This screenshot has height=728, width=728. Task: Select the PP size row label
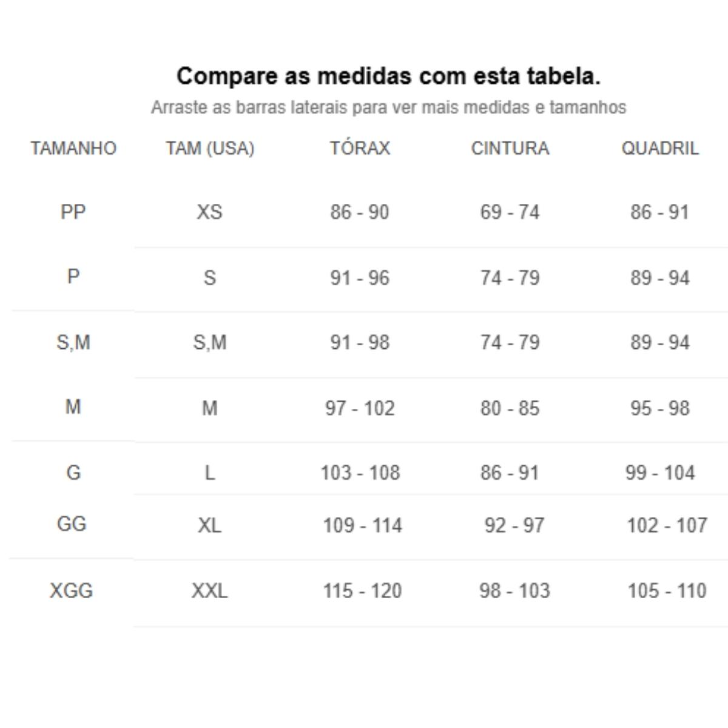(73, 212)
